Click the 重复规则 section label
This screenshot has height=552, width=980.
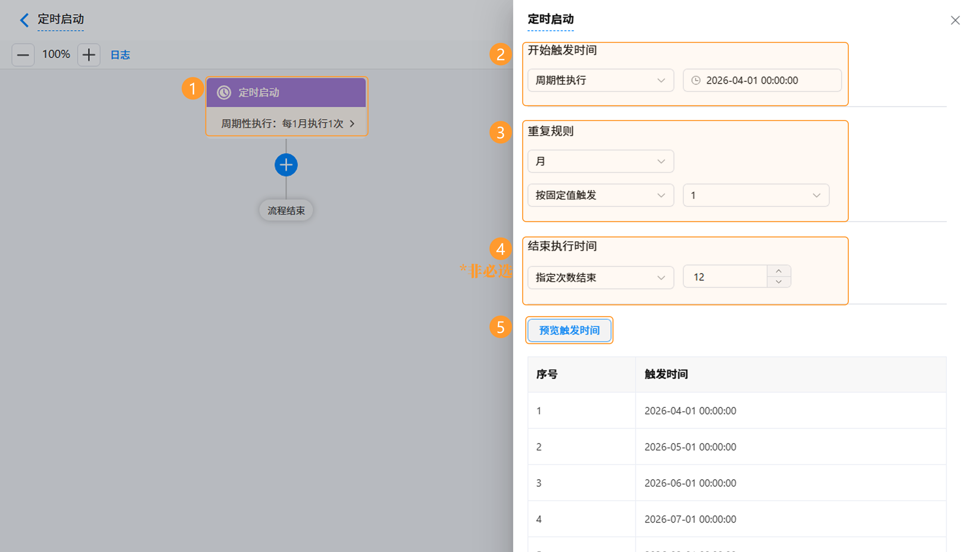point(550,131)
